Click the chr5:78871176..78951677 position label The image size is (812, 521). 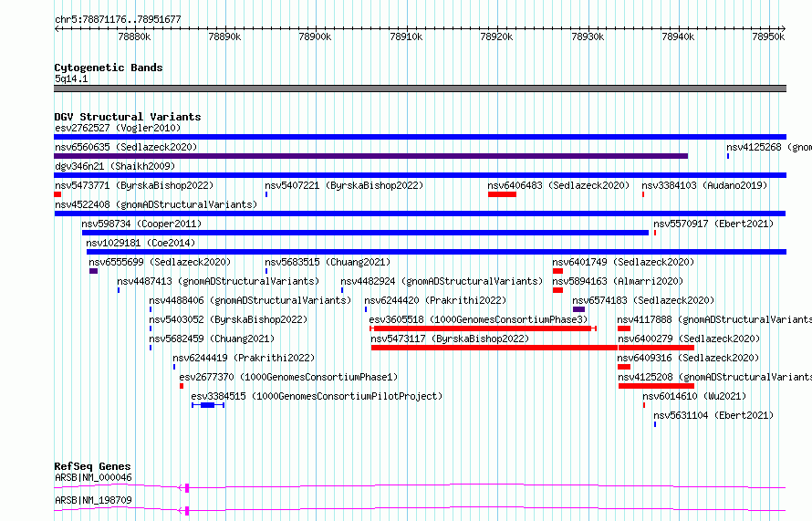[x=118, y=19]
